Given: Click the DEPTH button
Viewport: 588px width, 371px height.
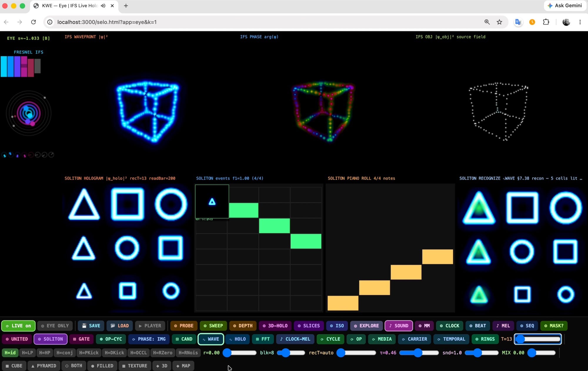Looking at the screenshot, I should tap(243, 326).
